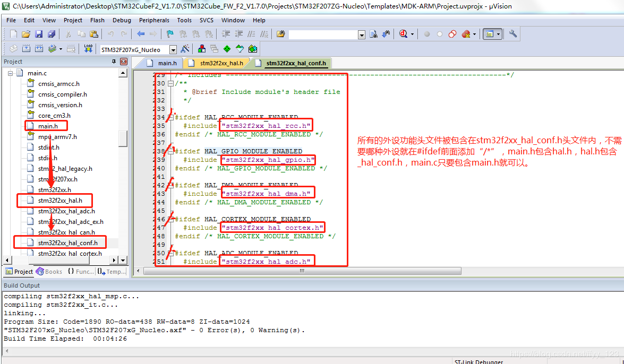This screenshot has height=364, width=624.
Task: Open the SVCS menu
Action: pyautogui.click(x=207, y=20)
